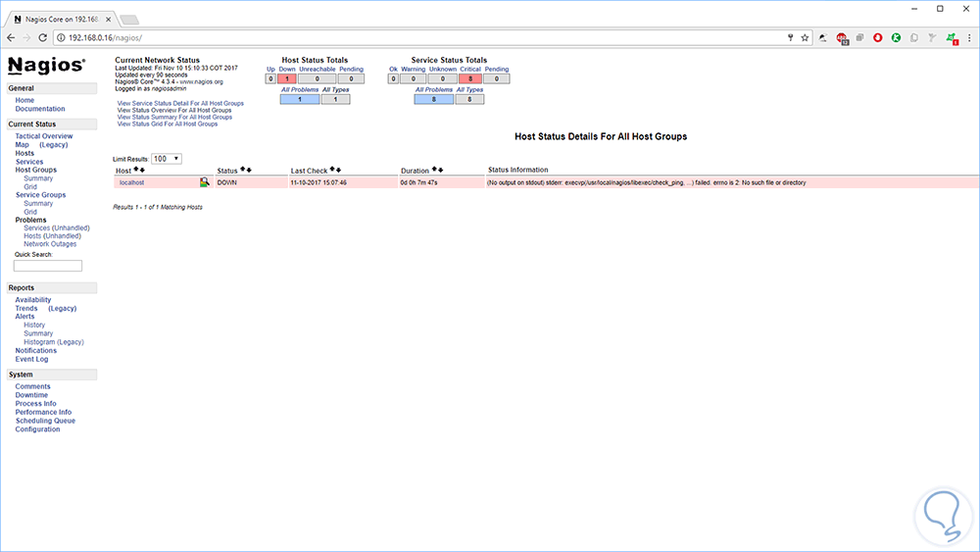The width and height of the screenshot is (980, 552).
Task: Click View Service Status Detail For All Host Groups
Action: click(180, 103)
